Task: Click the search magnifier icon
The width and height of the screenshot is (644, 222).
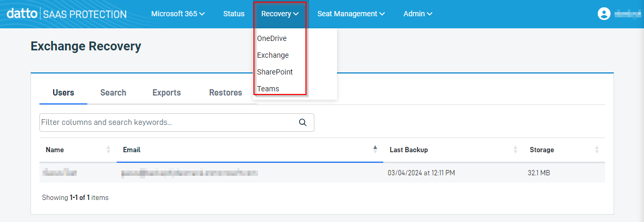Action: 303,122
